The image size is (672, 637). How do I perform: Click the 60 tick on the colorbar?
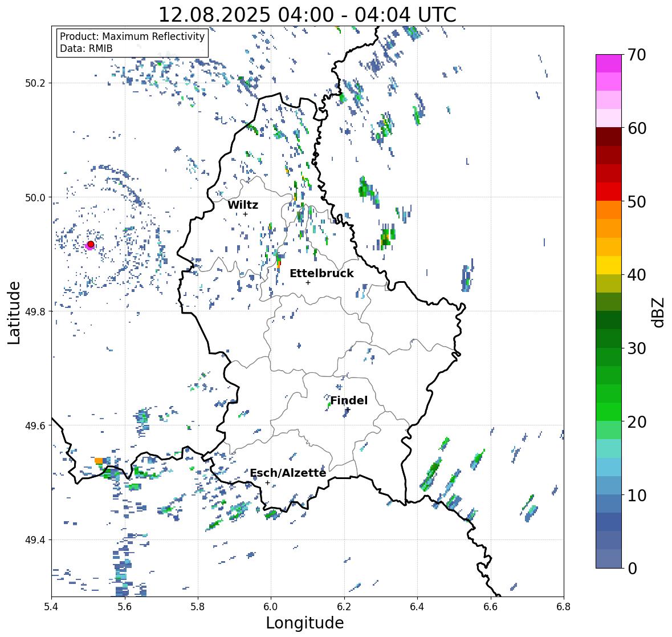point(637,128)
